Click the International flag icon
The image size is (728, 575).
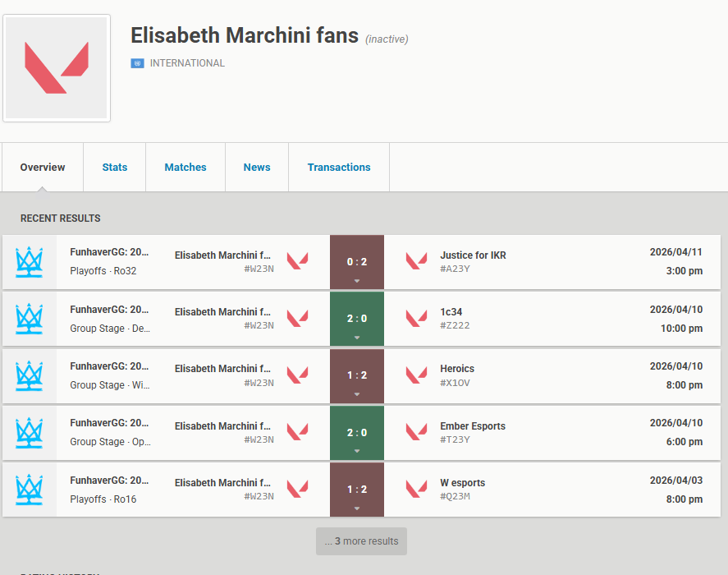coord(137,63)
